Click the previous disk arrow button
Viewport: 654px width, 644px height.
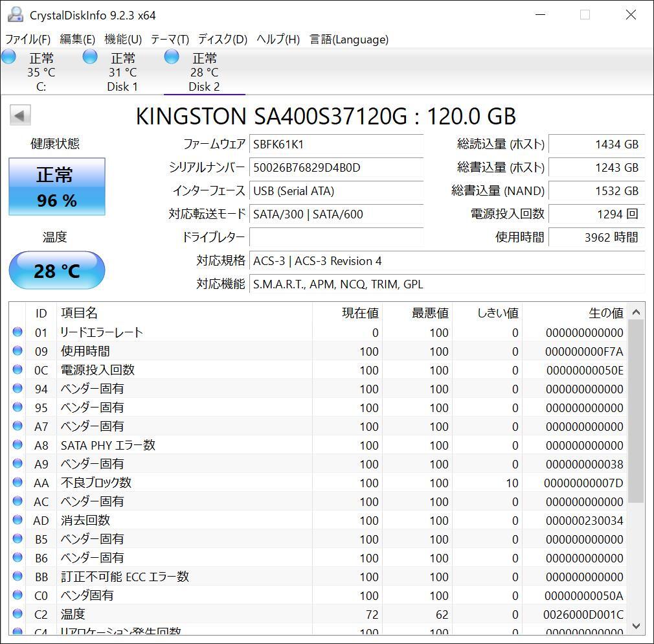click(20, 116)
